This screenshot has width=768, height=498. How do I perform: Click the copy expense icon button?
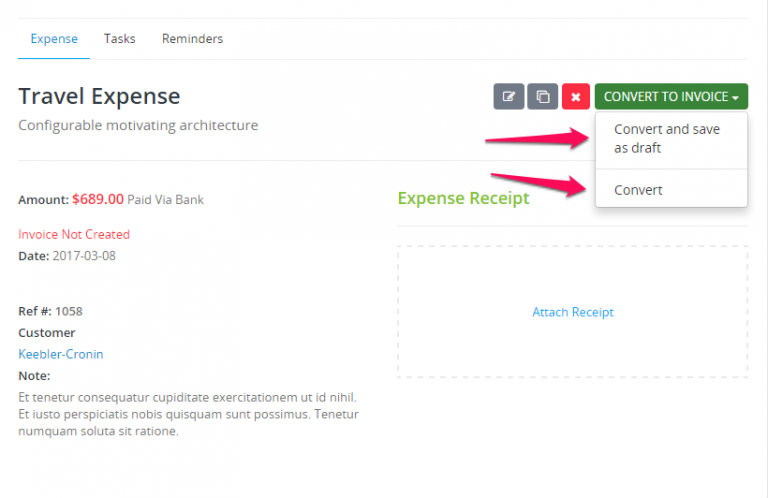pos(542,96)
